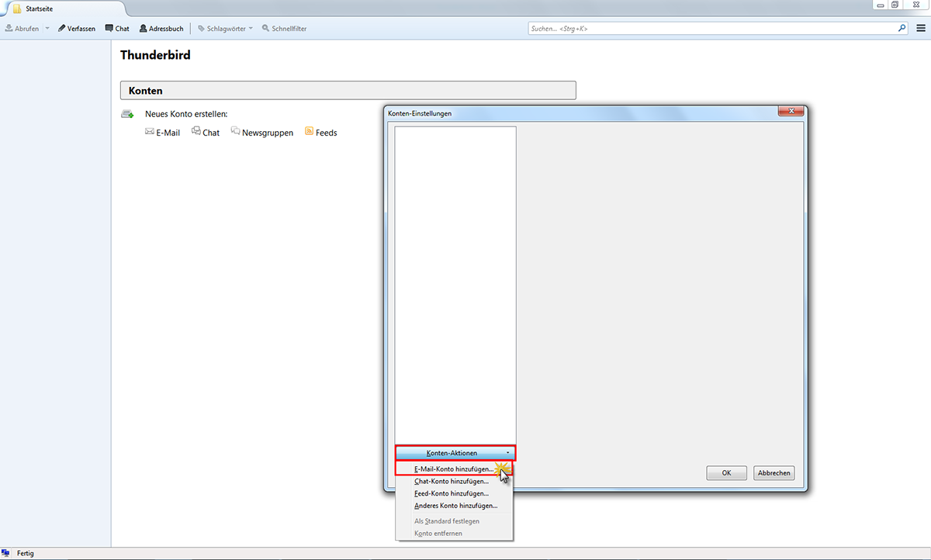
Task: Click Verfassen to compose a message
Action: (x=77, y=29)
